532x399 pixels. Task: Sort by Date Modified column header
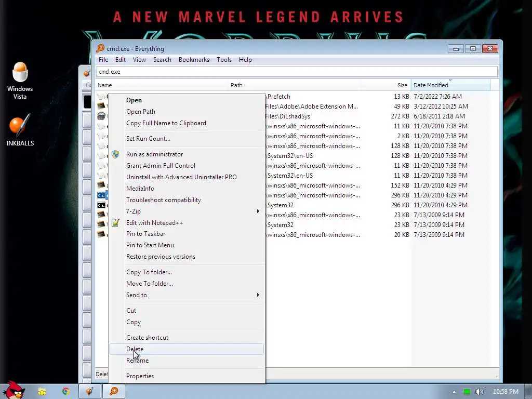pyautogui.click(x=450, y=85)
